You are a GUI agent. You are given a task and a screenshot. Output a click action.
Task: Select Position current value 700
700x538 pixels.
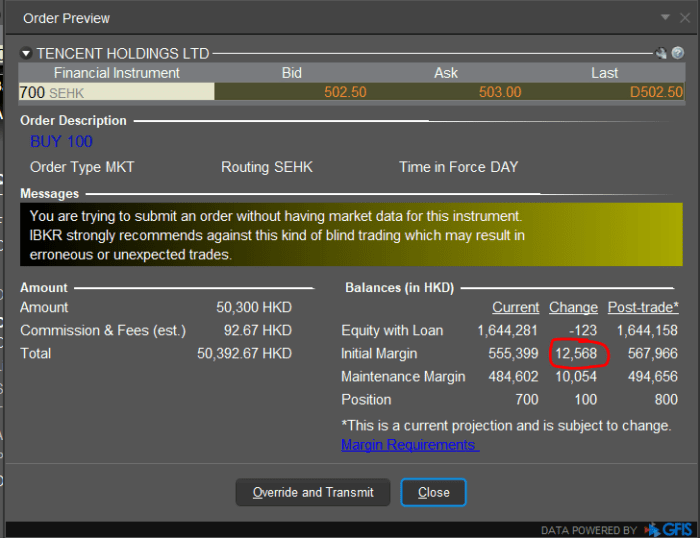527,400
